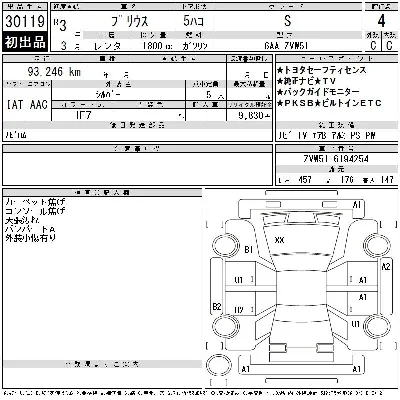Screen dimensions: 400x400
Task: Click the ガソリン fuel type text
Action: [195, 46]
